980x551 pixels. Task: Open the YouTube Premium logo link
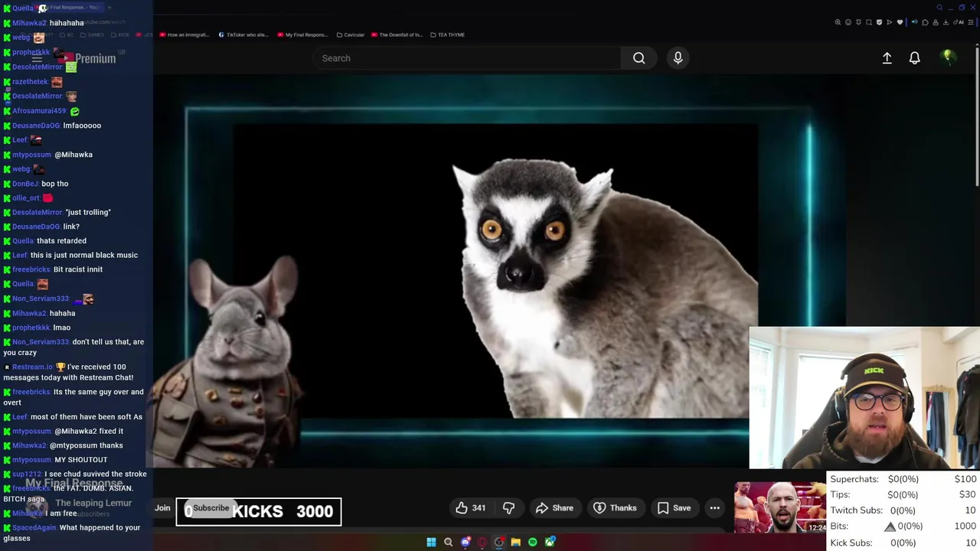86,58
